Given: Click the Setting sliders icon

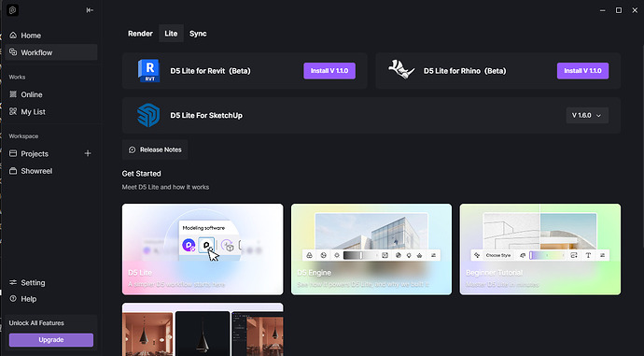Looking at the screenshot, I should [x=13, y=282].
